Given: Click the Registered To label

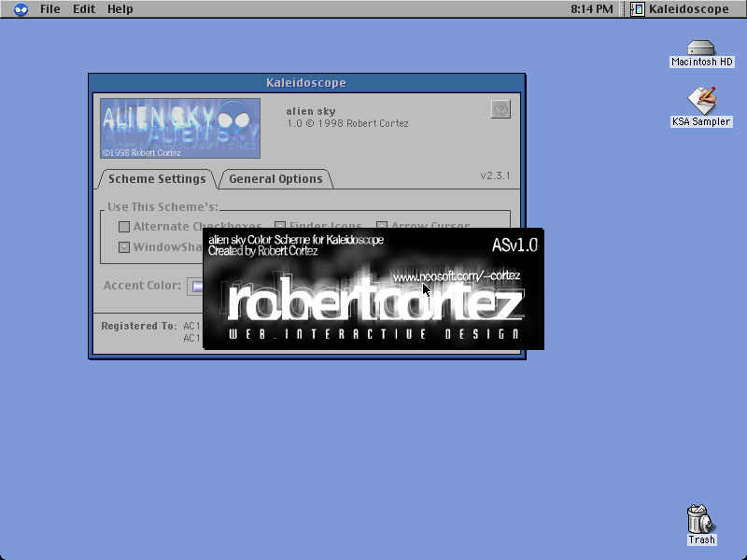Looking at the screenshot, I should 138,326.
